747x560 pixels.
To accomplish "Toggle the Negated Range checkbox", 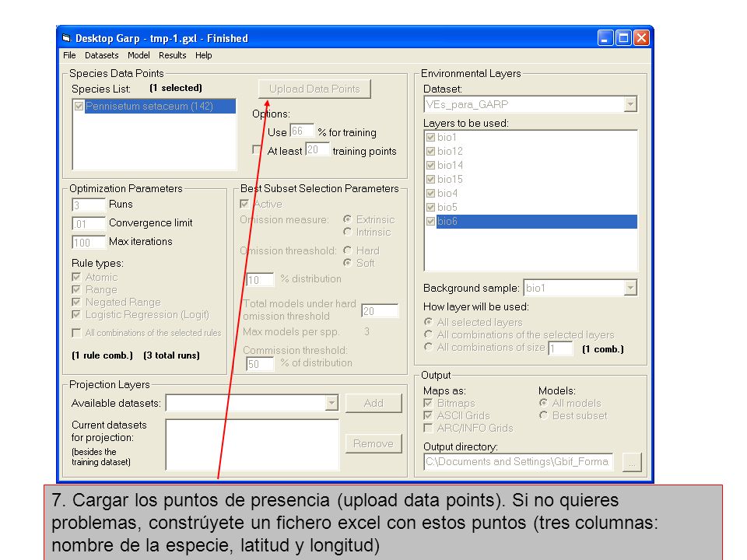I will (76, 302).
